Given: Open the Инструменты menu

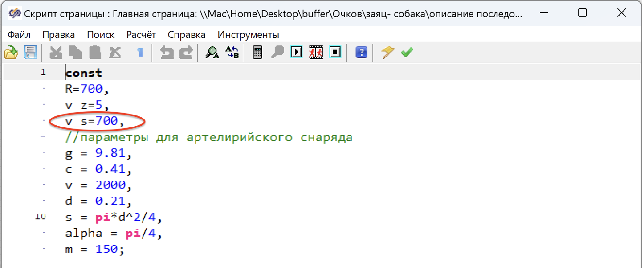Looking at the screenshot, I should pos(249,34).
